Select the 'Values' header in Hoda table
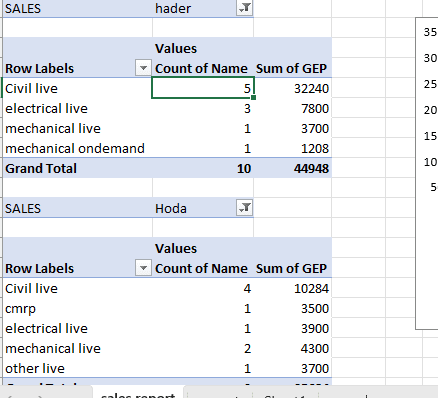The height and width of the screenshot is (398, 438). pos(203,248)
